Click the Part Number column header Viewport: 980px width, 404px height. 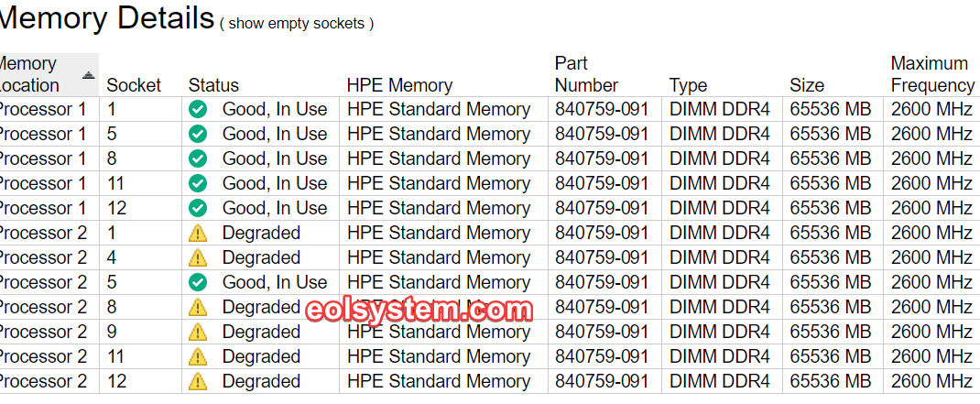click(x=586, y=74)
